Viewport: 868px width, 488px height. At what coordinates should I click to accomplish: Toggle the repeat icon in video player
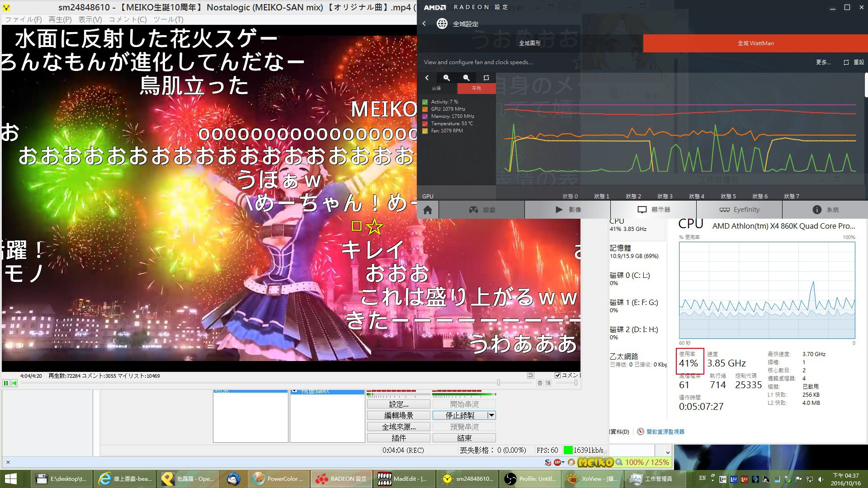coord(530,375)
